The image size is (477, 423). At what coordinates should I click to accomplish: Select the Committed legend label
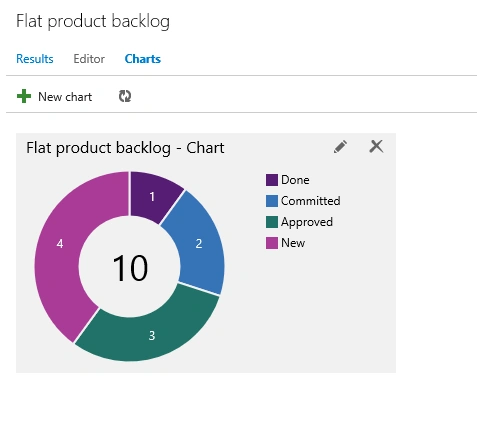pyautogui.click(x=311, y=201)
